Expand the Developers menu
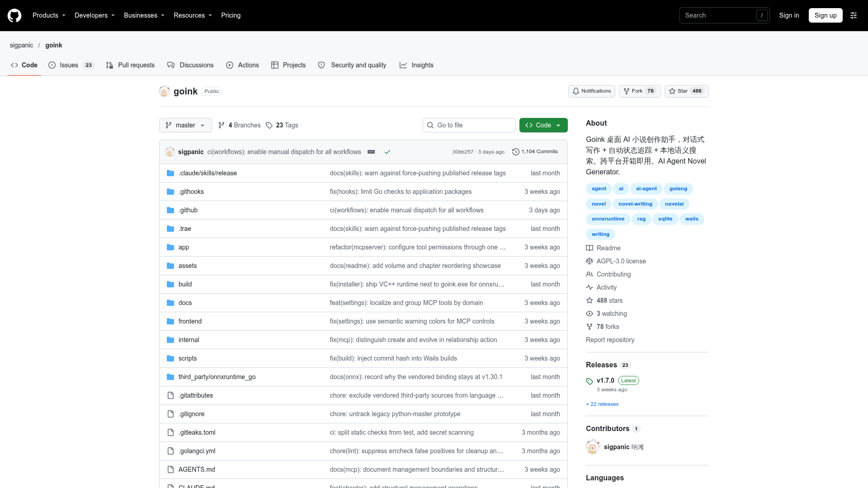The image size is (868, 488). 94,15
